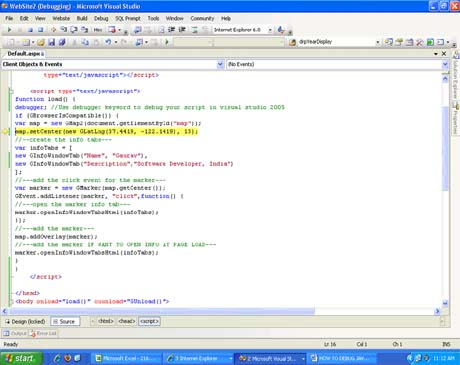
Task: Open the Error List panel tab
Action: tap(44, 333)
